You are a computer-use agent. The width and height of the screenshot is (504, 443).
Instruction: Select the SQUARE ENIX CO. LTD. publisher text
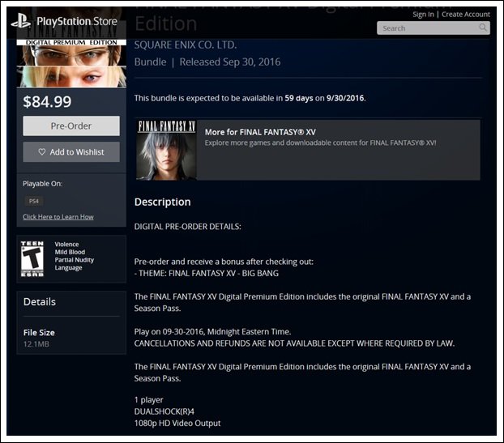186,45
